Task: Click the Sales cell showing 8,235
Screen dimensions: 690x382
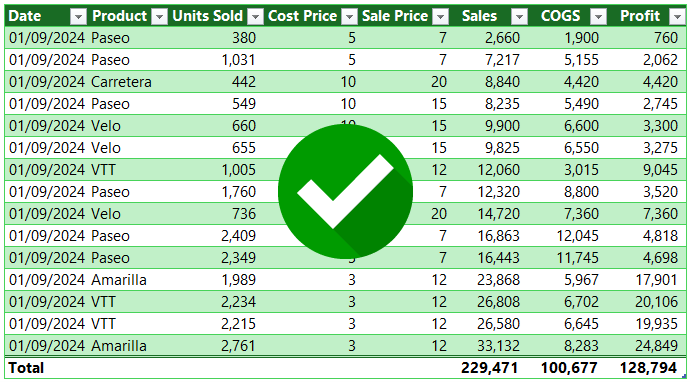Action: (x=502, y=104)
